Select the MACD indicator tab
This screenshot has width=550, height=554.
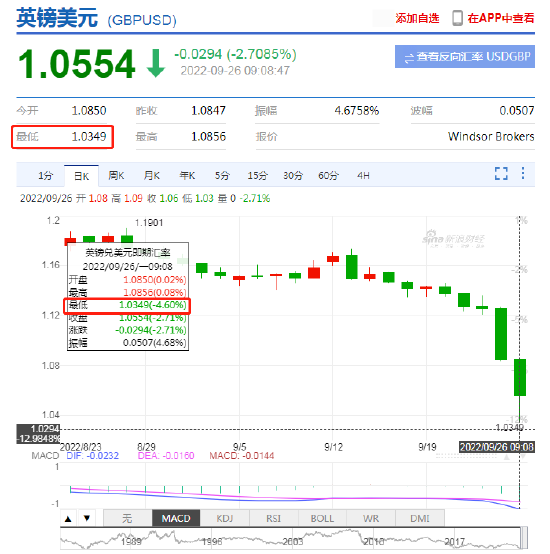[176, 518]
